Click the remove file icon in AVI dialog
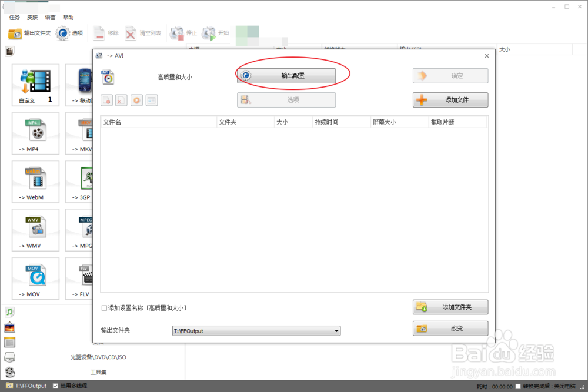The height and width of the screenshot is (392, 588). pos(107,100)
